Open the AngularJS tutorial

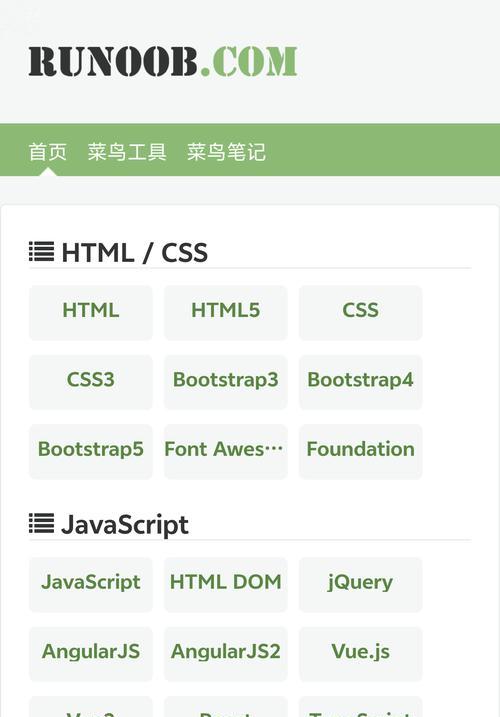(91, 654)
